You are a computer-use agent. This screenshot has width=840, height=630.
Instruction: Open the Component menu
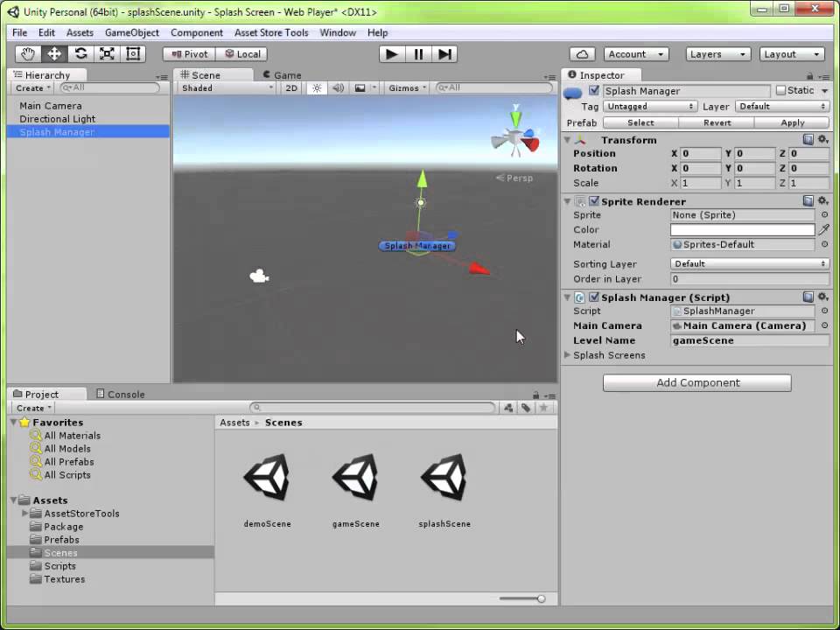[197, 32]
